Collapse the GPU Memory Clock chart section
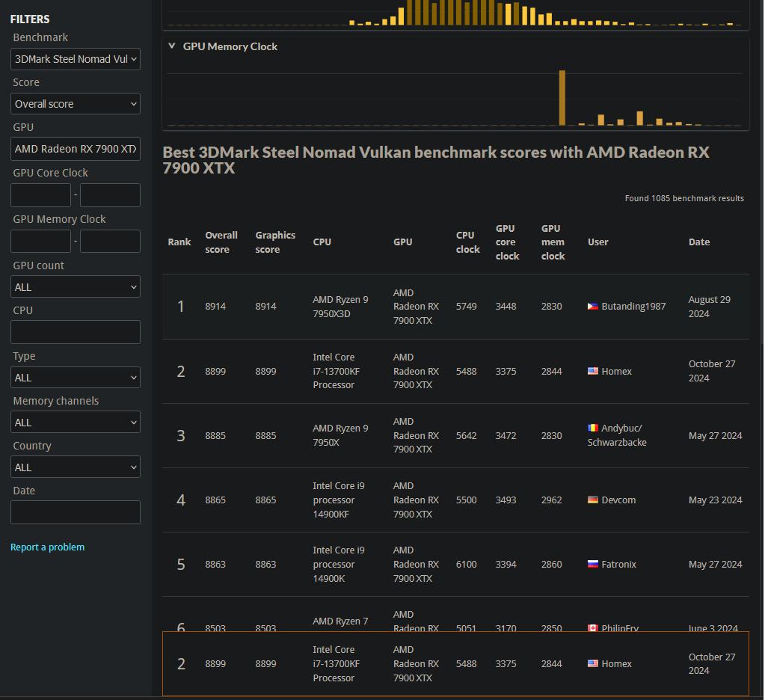 pyautogui.click(x=173, y=46)
